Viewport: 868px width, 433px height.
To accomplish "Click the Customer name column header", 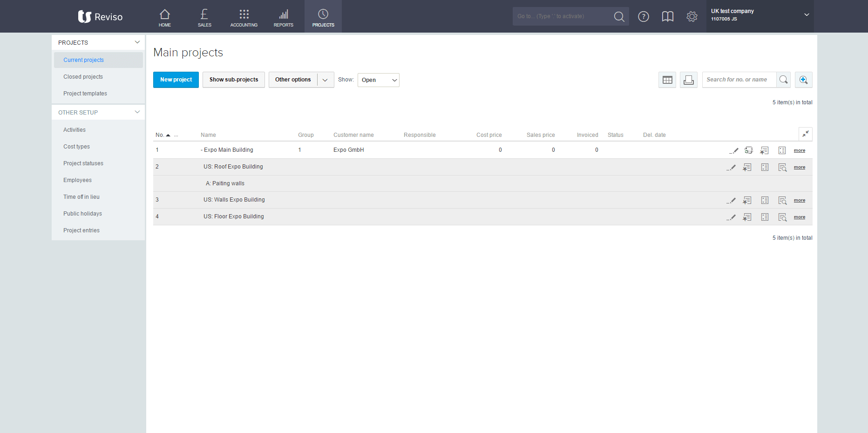I will pyautogui.click(x=353, y=135).
